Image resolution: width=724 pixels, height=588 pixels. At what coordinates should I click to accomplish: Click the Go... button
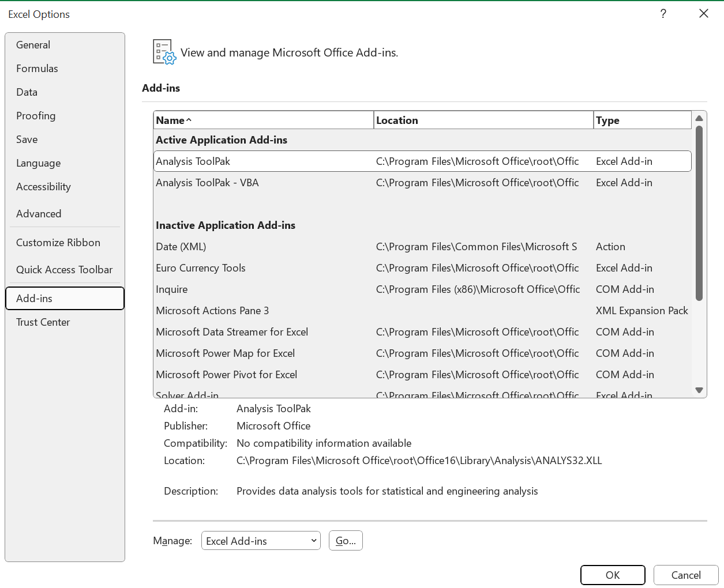pyautogui.click(x=346, y=541)
